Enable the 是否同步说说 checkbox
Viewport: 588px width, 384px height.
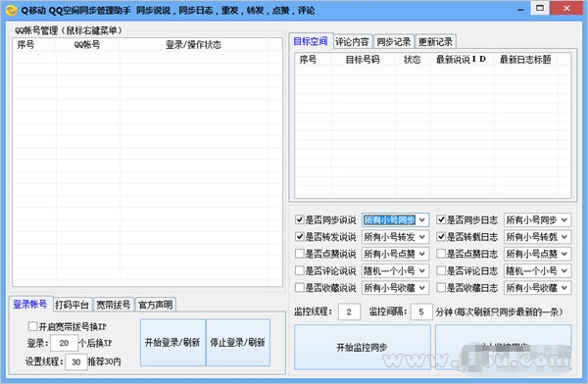pos(299,219)
